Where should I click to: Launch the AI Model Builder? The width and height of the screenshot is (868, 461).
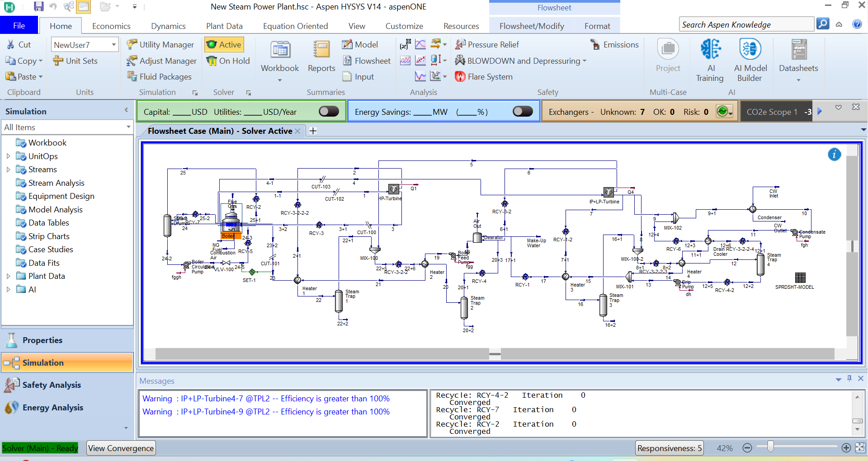point(750,50)
